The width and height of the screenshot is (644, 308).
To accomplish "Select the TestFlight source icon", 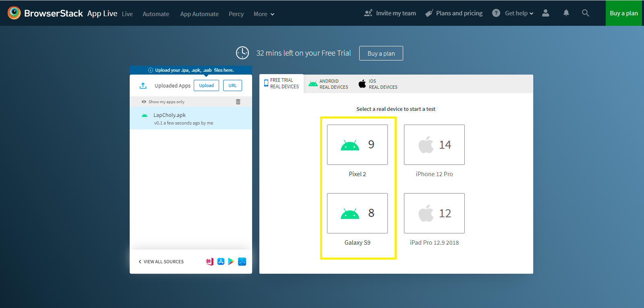I will coord(242,262).
